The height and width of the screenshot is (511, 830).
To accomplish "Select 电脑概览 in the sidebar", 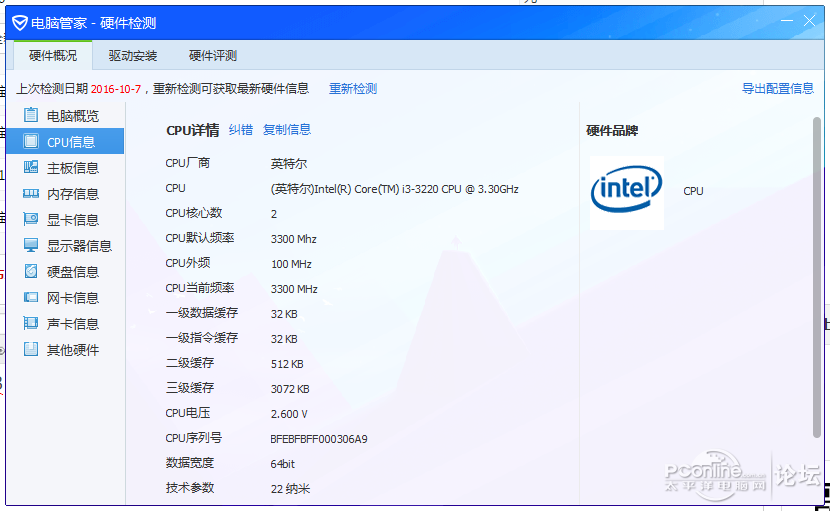I will [65, 115].
